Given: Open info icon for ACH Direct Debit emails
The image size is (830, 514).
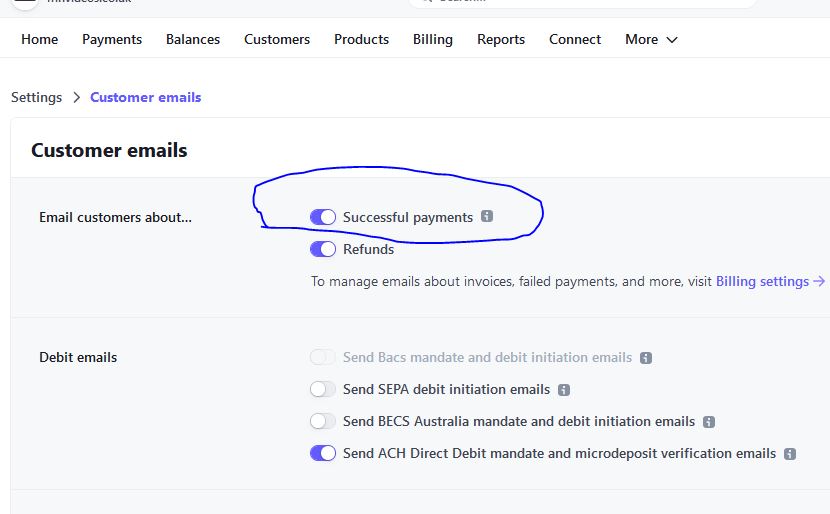Looking at the screenshot, I should (790, 454).
